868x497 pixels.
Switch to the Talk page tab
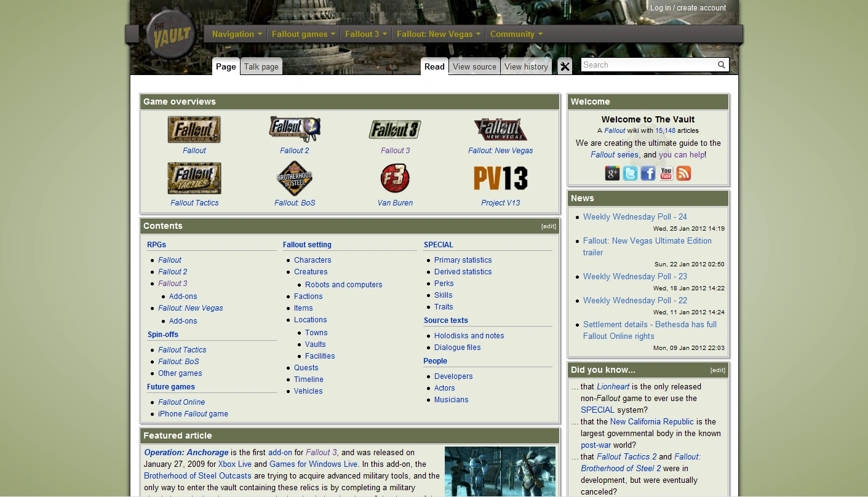click(x=261, y=66)
